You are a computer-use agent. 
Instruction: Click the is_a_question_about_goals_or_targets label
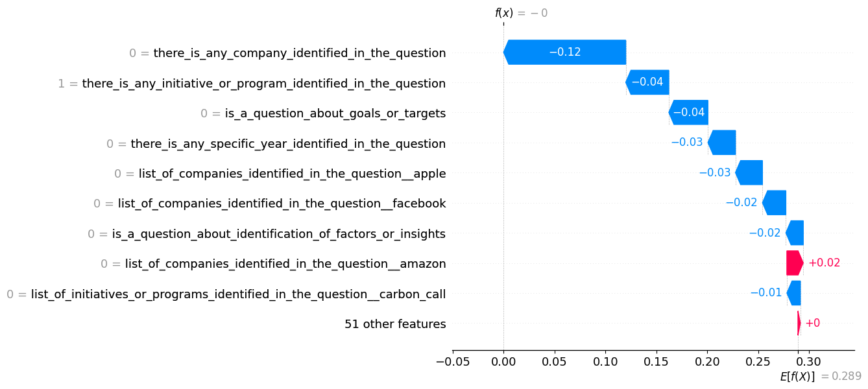335,113
